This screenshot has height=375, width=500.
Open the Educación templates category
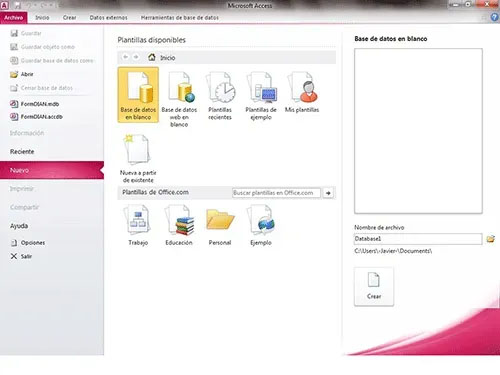pyautogui.click(x=179, y=225)
